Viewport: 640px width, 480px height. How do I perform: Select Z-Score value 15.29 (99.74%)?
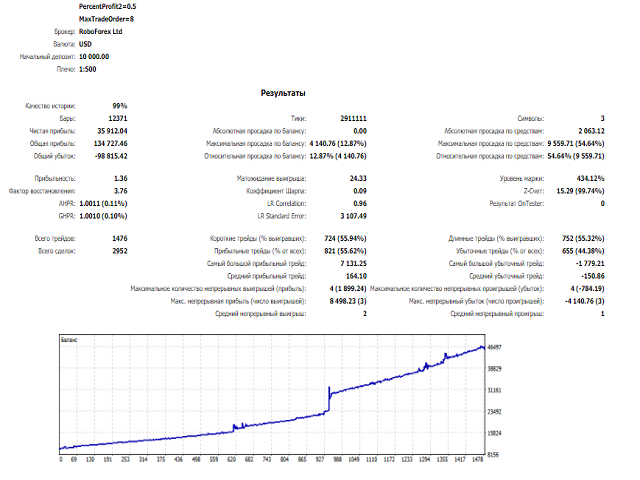click(x=580, y=191)
